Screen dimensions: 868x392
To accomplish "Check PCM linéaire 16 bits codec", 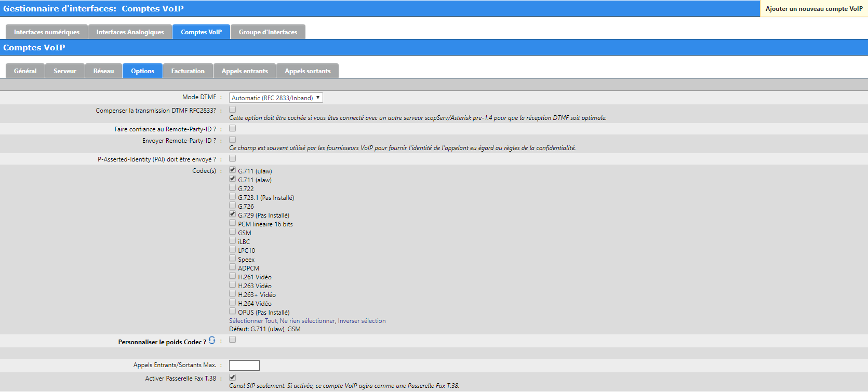I will coord(233,223).
